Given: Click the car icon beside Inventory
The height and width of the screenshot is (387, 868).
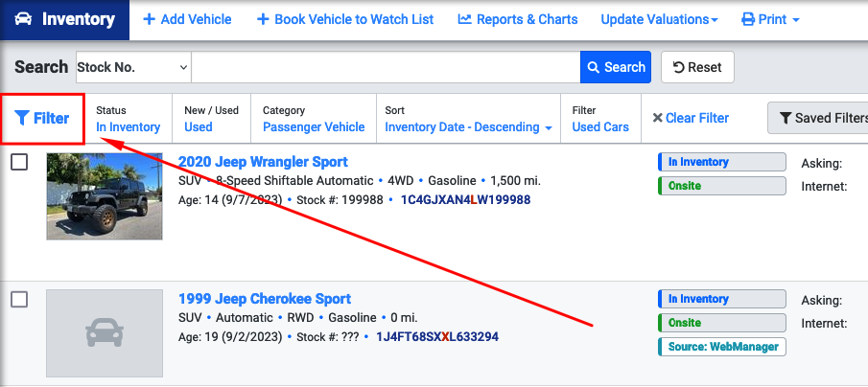Looking at the screenshot, I should coord(23,19).
